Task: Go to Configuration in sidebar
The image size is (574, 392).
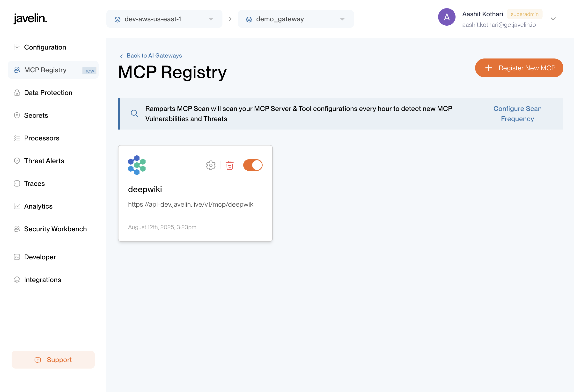Action: [45, 47]
